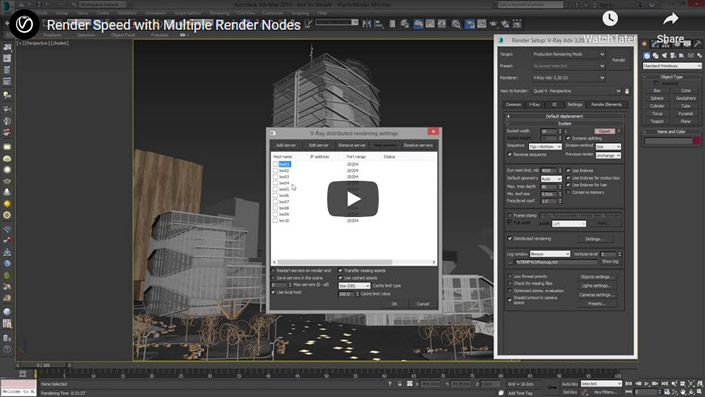
Task: Open the Create tab in command panel
Action: click(645, 44)
